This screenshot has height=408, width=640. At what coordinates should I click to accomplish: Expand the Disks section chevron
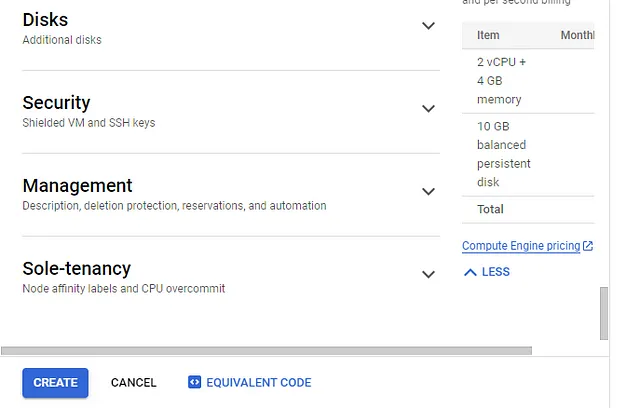point(428,26)
